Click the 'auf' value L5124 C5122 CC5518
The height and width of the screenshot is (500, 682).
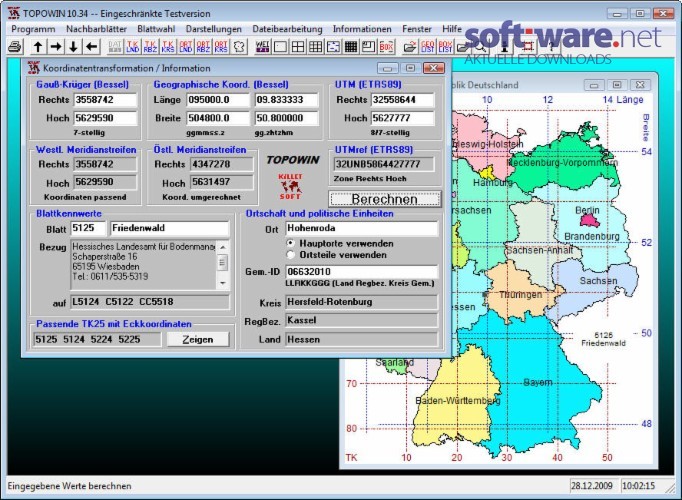click(x=150, y=302)
